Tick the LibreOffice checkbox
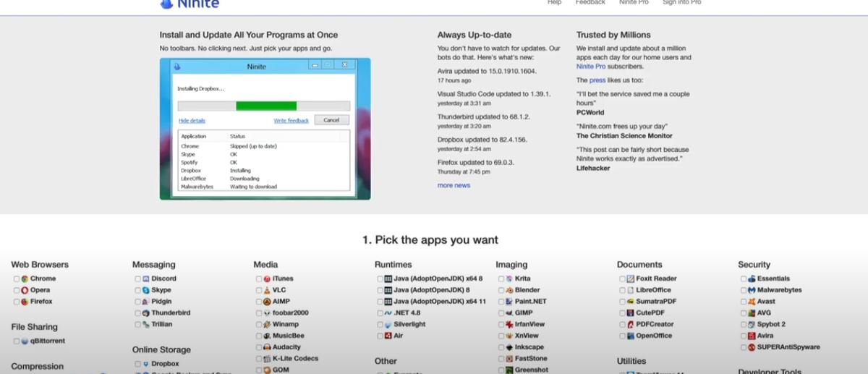868x374 pixels. click(622, 290)
